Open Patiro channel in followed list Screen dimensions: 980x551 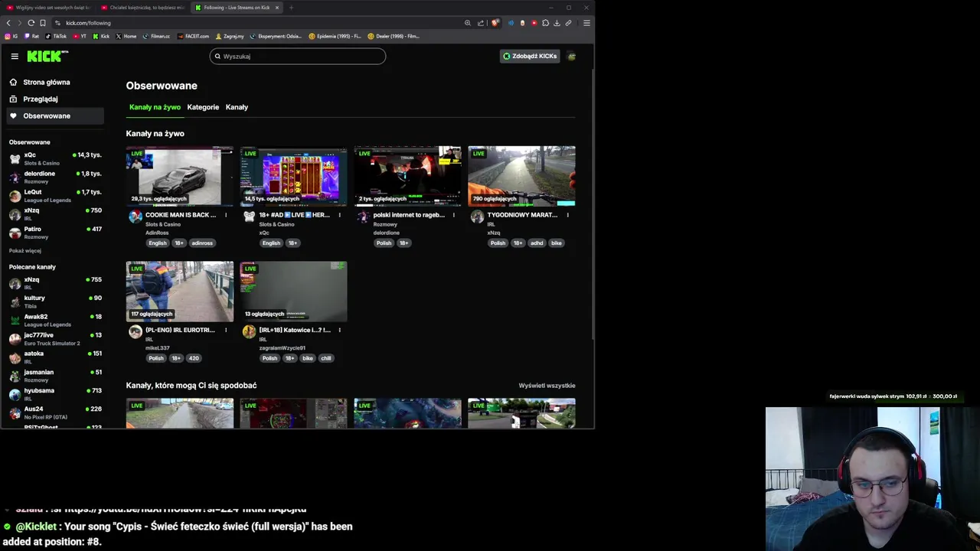click(x=55, y=233)
